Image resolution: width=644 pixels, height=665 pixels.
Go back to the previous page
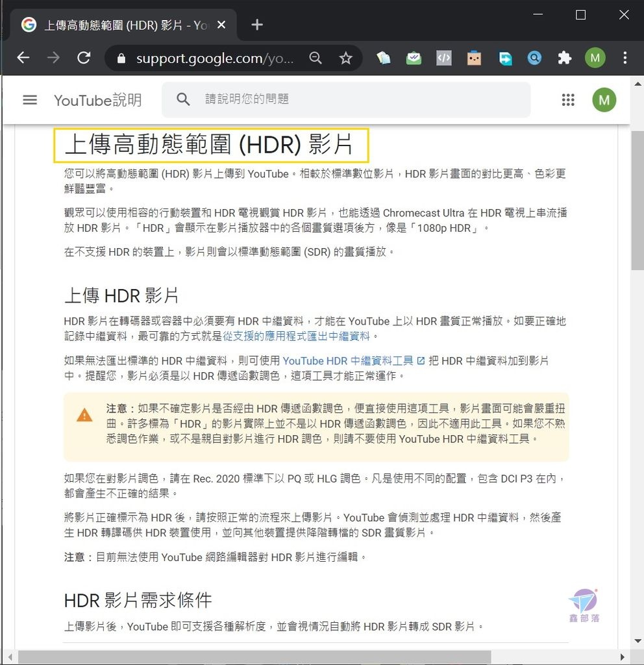(23, 58)
